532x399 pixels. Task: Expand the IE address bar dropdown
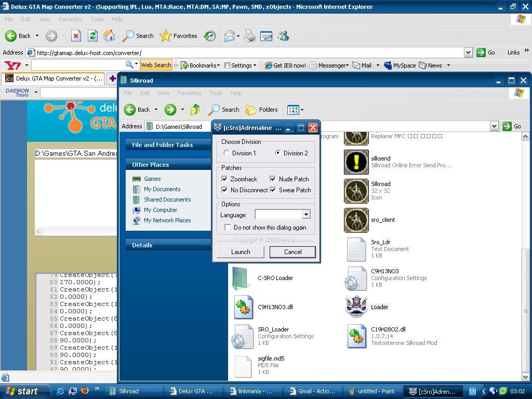point(468,52)
